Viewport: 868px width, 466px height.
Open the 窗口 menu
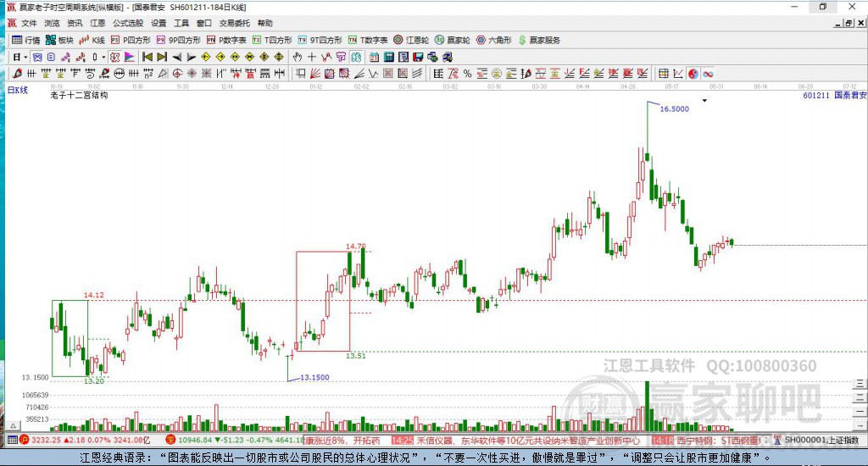tap(203, 23)
